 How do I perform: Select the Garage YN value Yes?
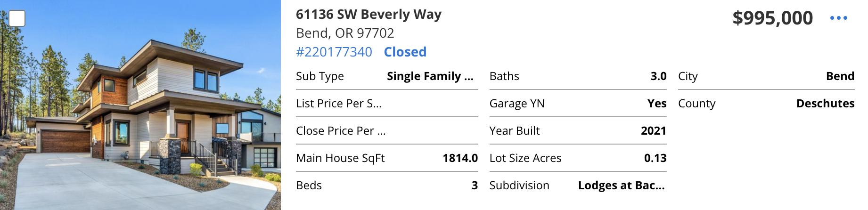[x=657, y=104]
